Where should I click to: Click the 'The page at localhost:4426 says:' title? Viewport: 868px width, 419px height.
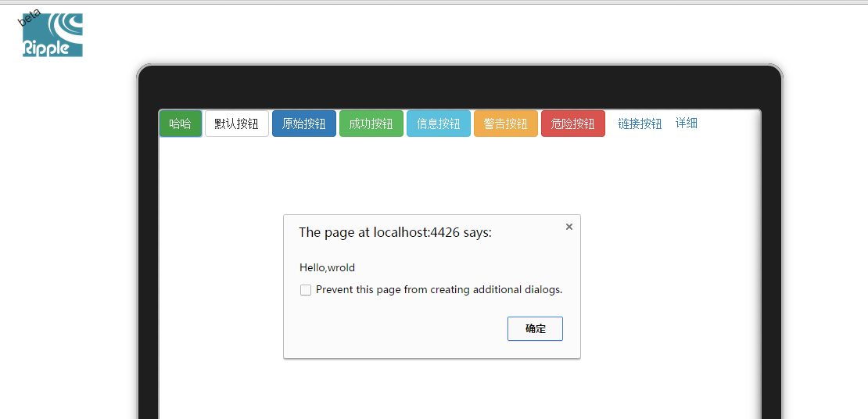395,232
